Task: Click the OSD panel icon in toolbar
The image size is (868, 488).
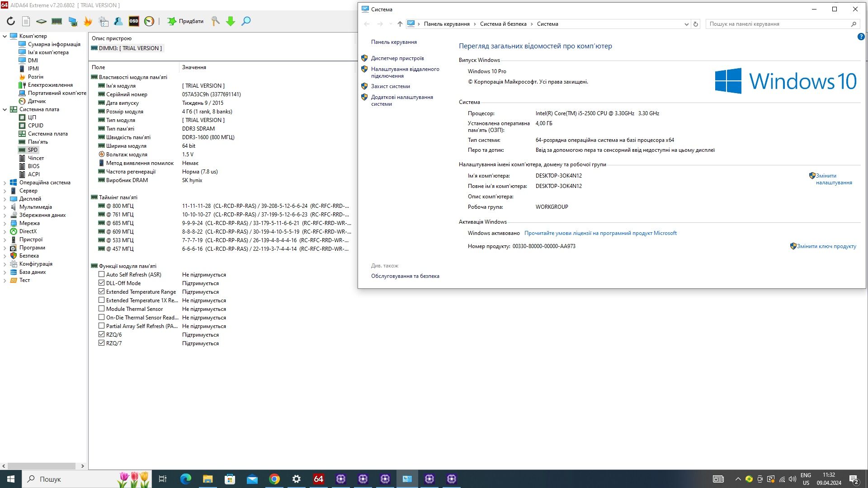Action: pyautogui.click(x=134, y=21)
